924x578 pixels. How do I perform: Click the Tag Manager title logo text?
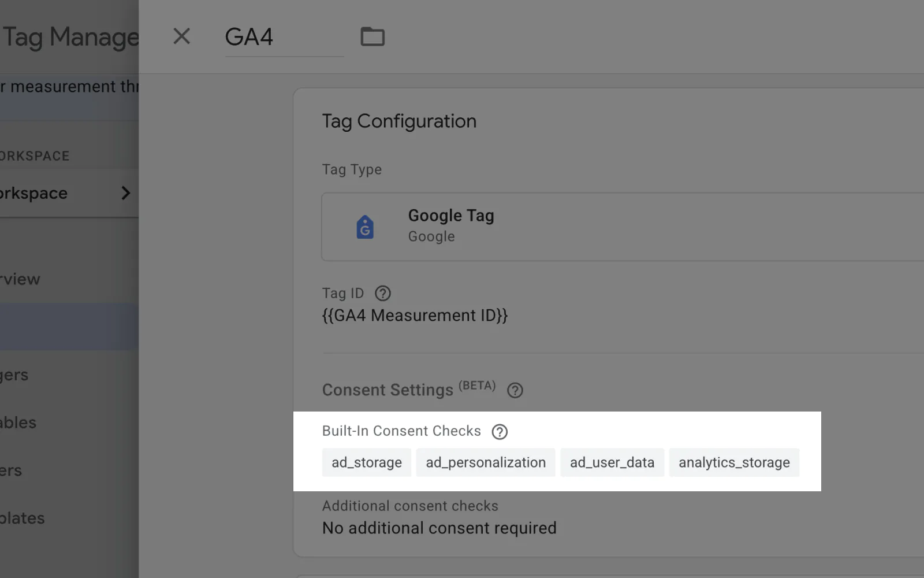70,37
